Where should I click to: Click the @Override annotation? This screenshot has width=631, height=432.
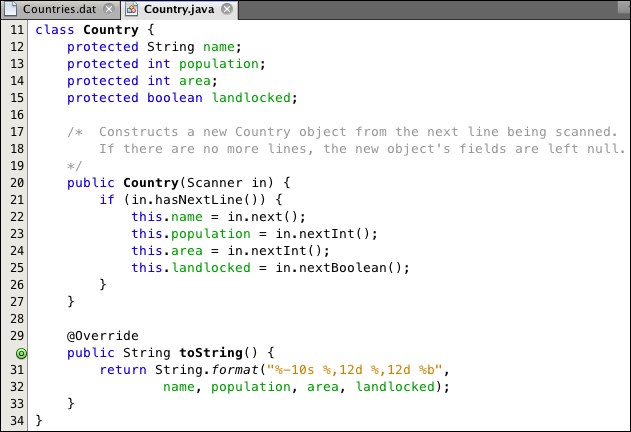pyautogui.click(x=103, y=336)
